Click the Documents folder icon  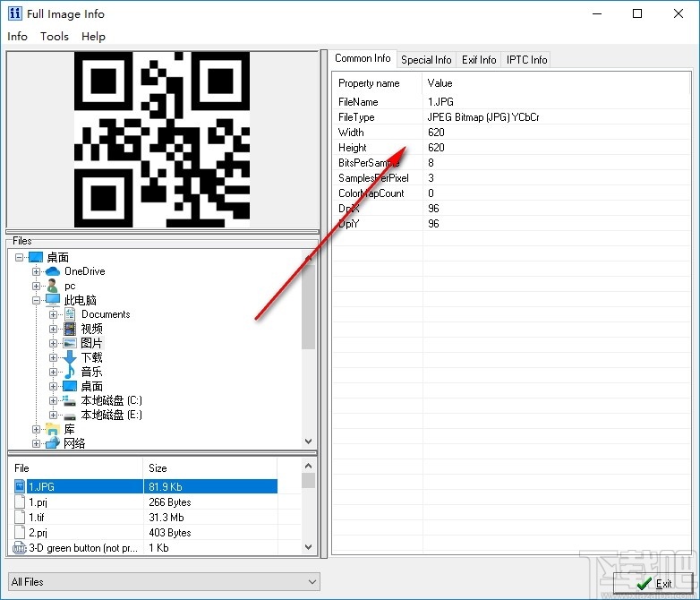70,314
